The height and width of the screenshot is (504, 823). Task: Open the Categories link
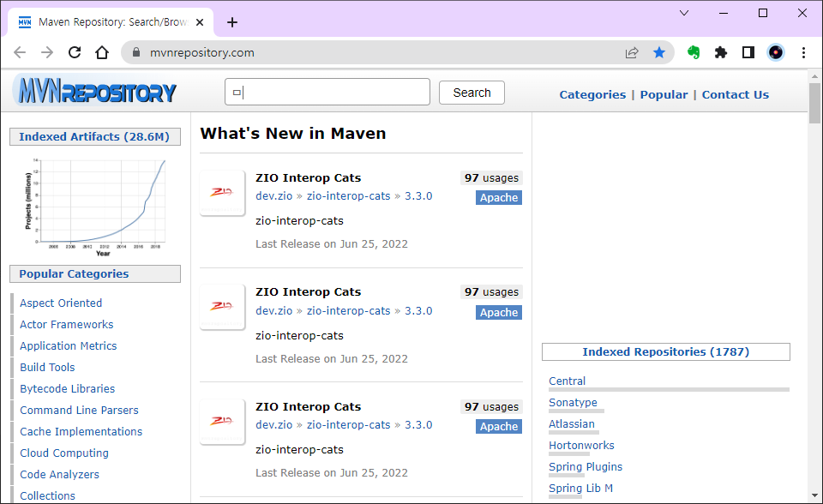pyautogui.click(x=592, y=95)
